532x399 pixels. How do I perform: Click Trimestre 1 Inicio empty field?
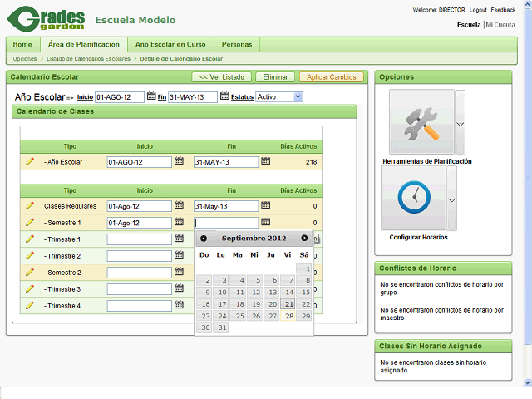[x=140, y=239]
